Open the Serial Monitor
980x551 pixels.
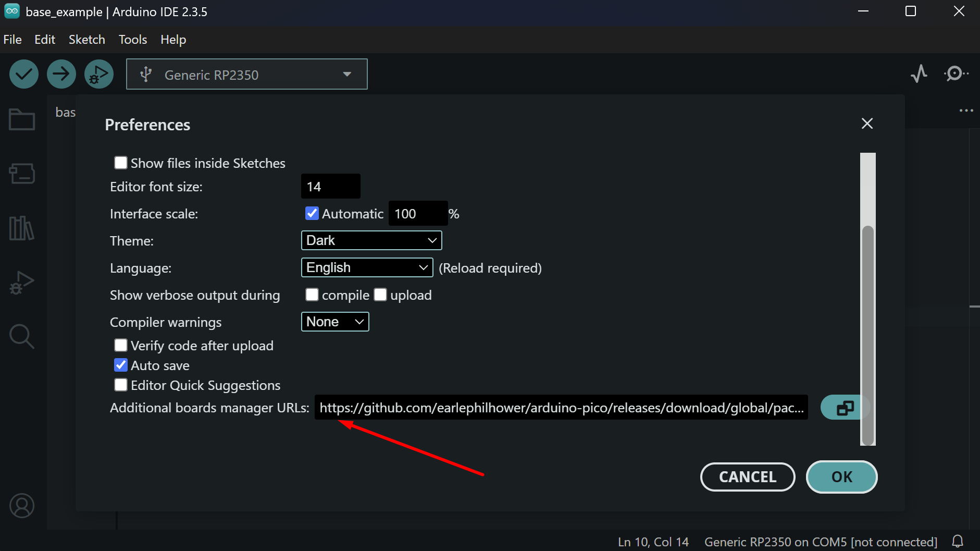click(956, 74)
